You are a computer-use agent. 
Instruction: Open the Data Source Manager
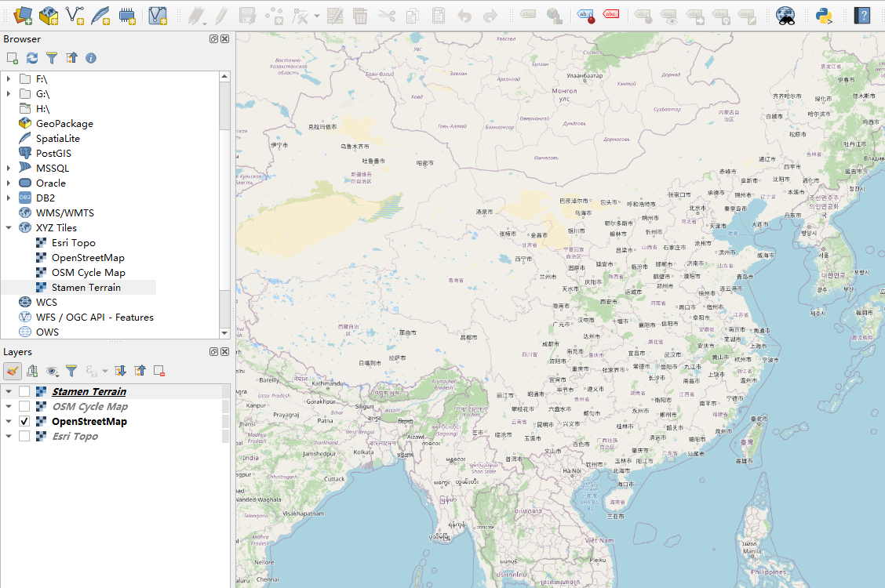pyautogui.click(x=22, y=14)
